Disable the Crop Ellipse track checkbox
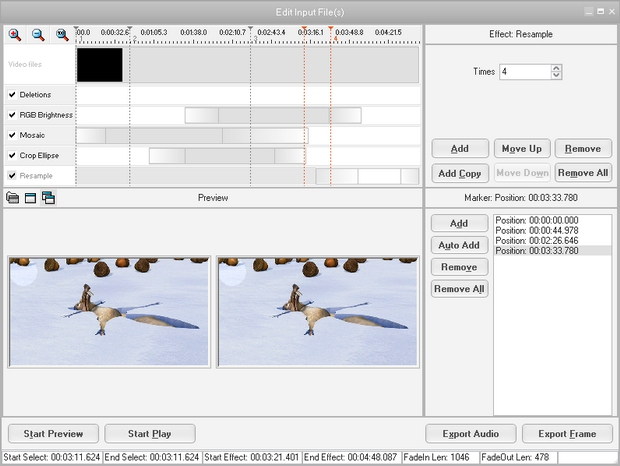Viewport: 620px width, 466px height. click(12, 155)
